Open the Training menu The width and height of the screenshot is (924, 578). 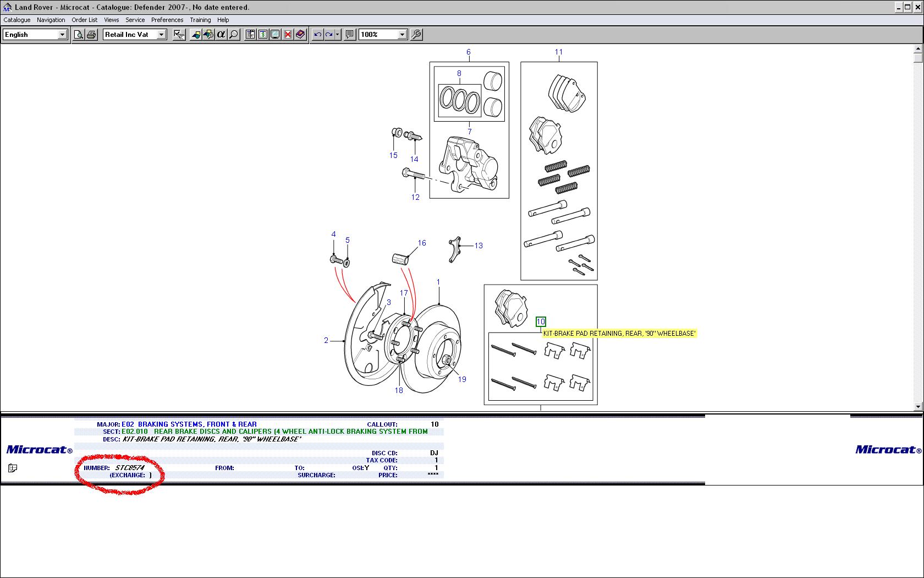click(200, 20)
